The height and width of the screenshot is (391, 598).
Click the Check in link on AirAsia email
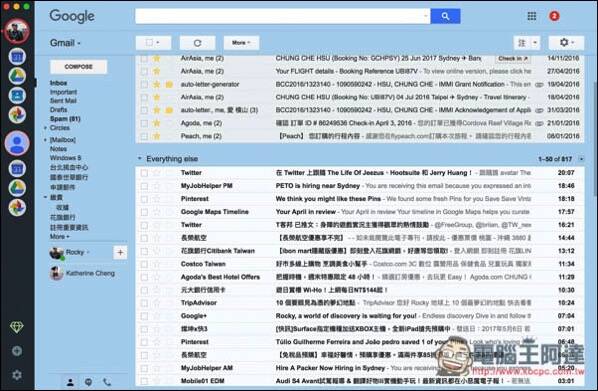tap(513, 58)
